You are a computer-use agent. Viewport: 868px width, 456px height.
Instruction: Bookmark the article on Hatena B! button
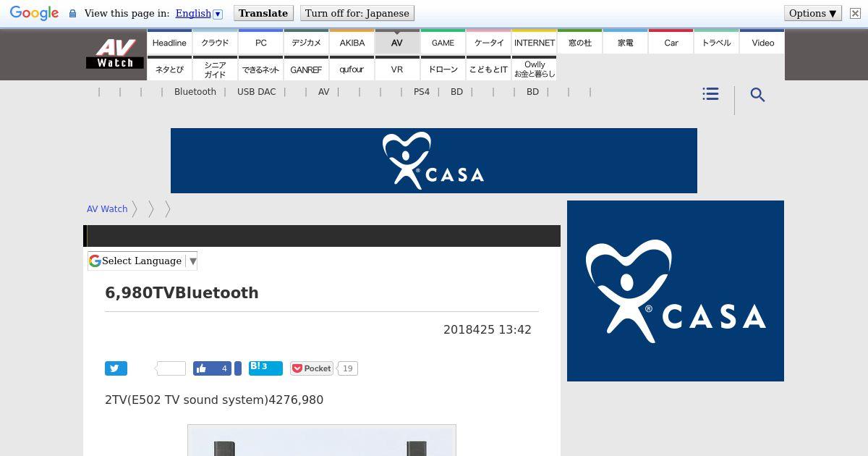pos(265,368)
